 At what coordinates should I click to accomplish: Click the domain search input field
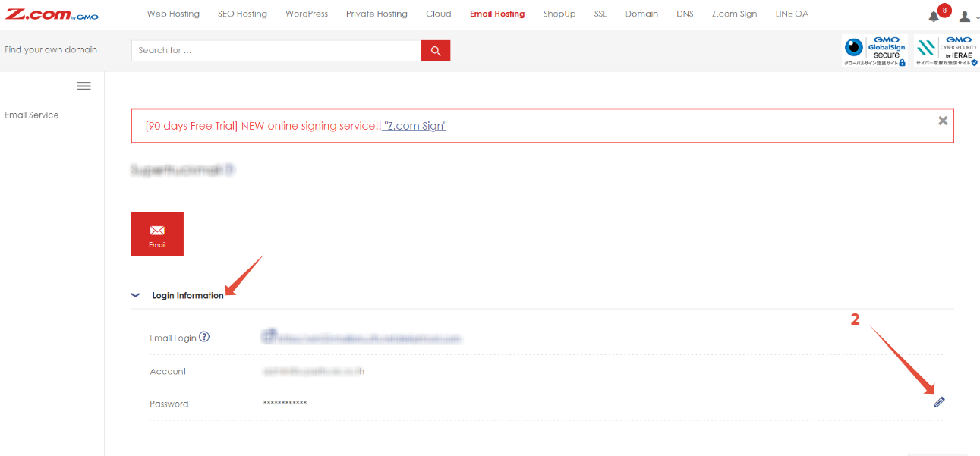coord(276,51)
